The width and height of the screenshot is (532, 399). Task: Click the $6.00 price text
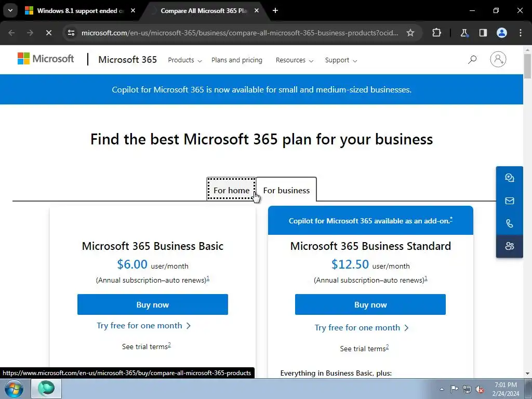(x=132, y=264)
